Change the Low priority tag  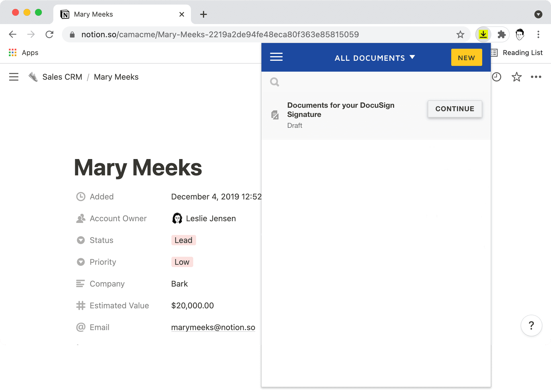tap(182, 262)
